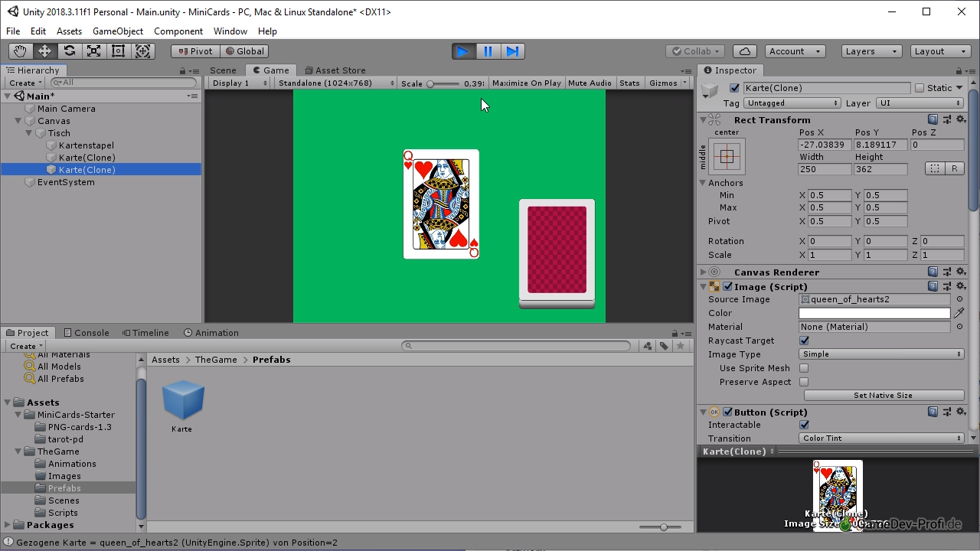This screenshot has height=551, width=980.
Task: Collapse the Anchors section
Action: 703,183
